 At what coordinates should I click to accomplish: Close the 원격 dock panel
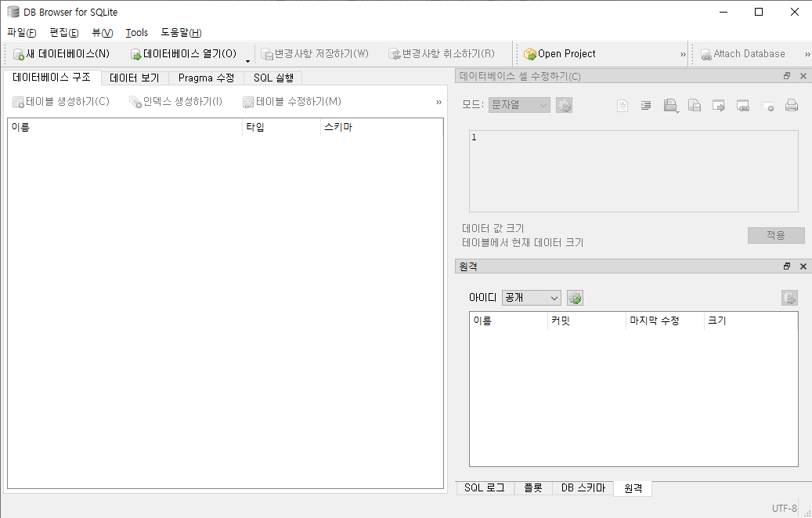coord(803,266)
